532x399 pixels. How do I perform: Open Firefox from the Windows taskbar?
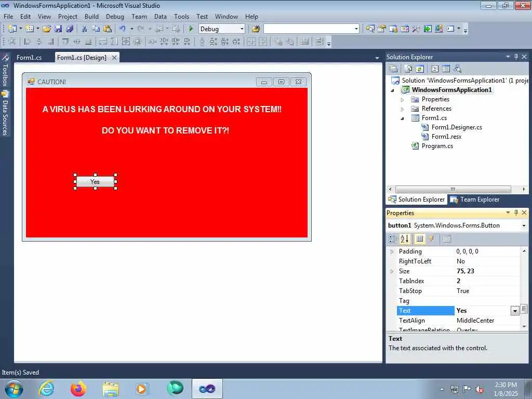(x=78, y=389)
